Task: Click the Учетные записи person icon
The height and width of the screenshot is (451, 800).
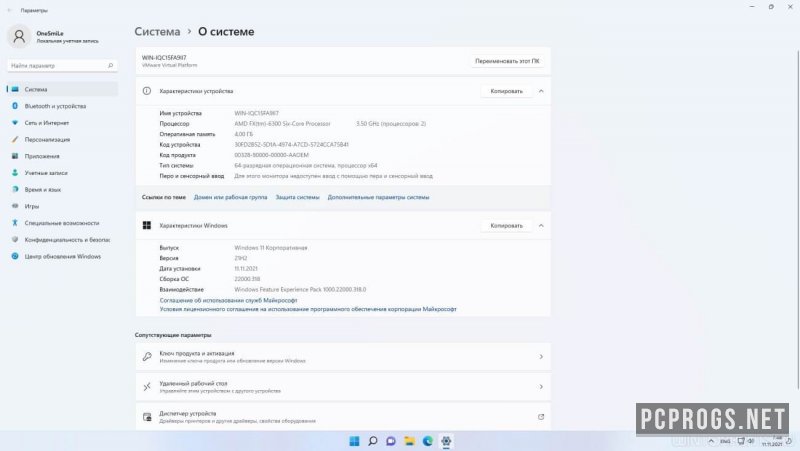Action: point(15,173)
